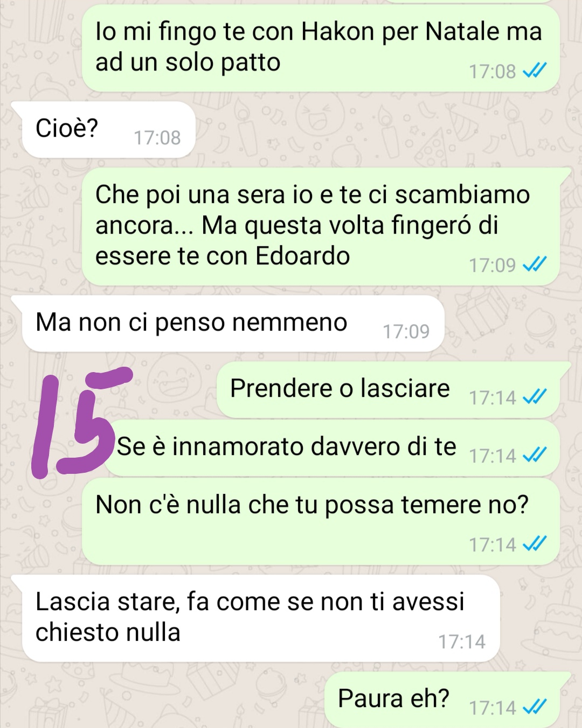582x728 pixels.
Task: Tap the 'Che poi una sera' message bubble
Action: pos(321,226)
